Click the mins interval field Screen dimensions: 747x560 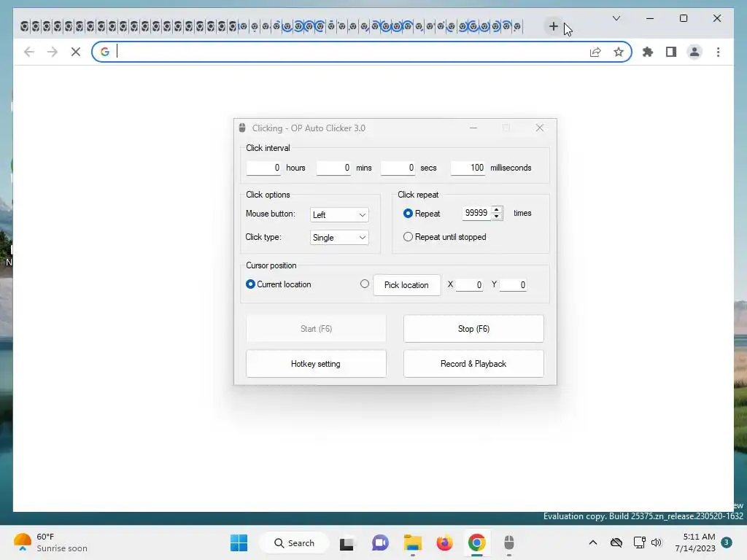[333, 168]
